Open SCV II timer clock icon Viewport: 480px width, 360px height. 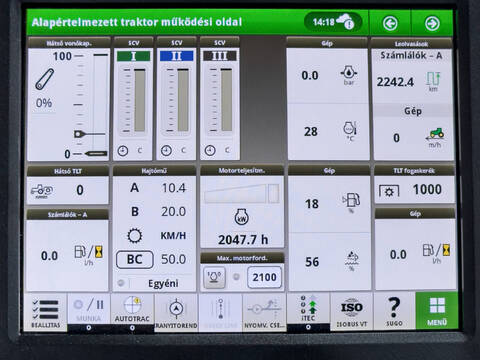pyautogui.click(x=166, y=151)
